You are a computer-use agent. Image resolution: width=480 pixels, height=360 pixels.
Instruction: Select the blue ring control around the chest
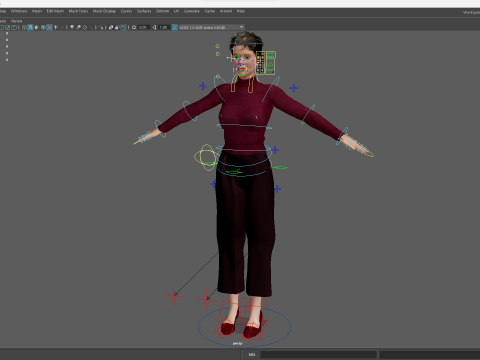[244, 126]
